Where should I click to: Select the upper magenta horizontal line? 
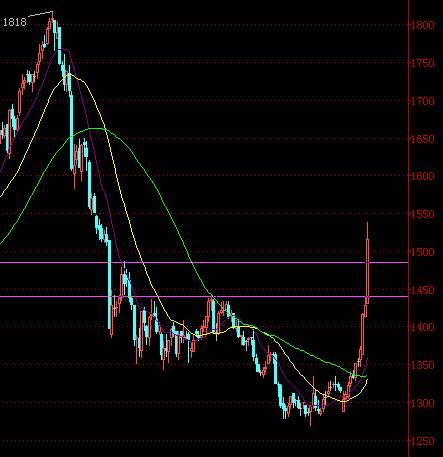[204, 263]
